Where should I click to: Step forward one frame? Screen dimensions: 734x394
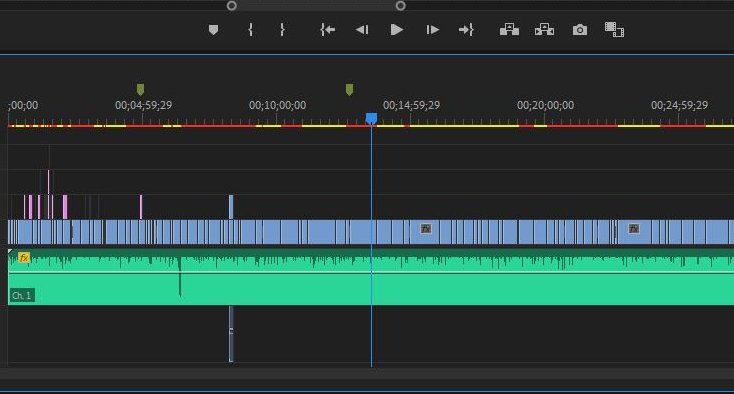[432, 30]
